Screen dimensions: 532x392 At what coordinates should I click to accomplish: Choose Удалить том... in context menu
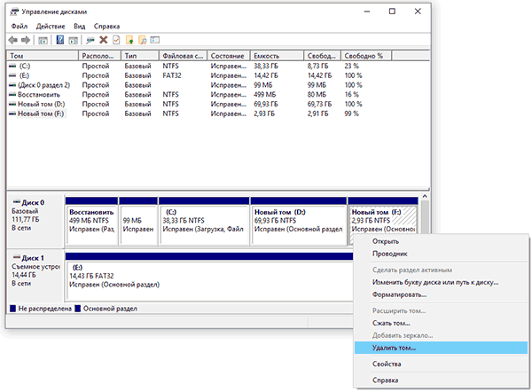click(441, 348)
